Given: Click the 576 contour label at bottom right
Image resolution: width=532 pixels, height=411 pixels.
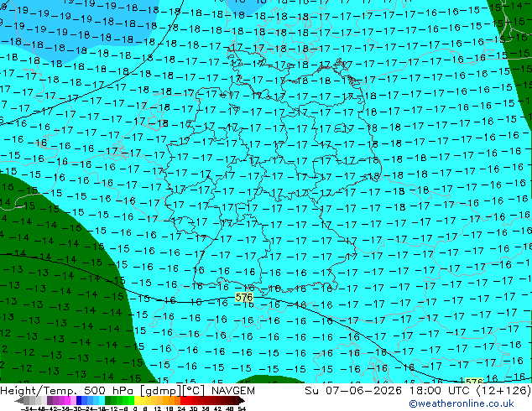Looking at the screenshot, I should pos(474,381).
